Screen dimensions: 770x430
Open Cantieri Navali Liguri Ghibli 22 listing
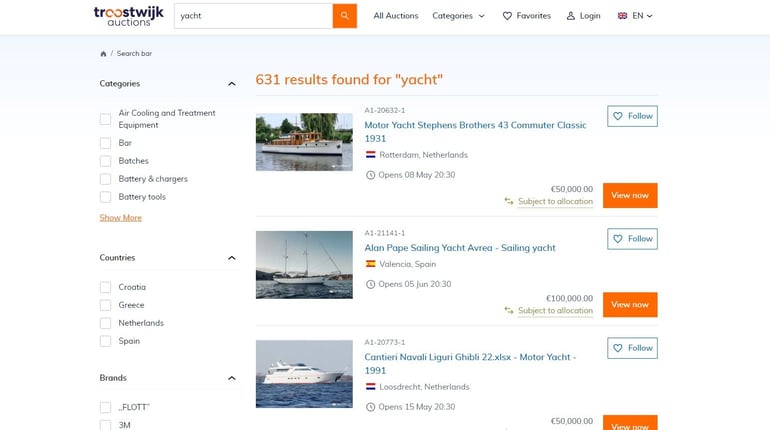point(470,364)
